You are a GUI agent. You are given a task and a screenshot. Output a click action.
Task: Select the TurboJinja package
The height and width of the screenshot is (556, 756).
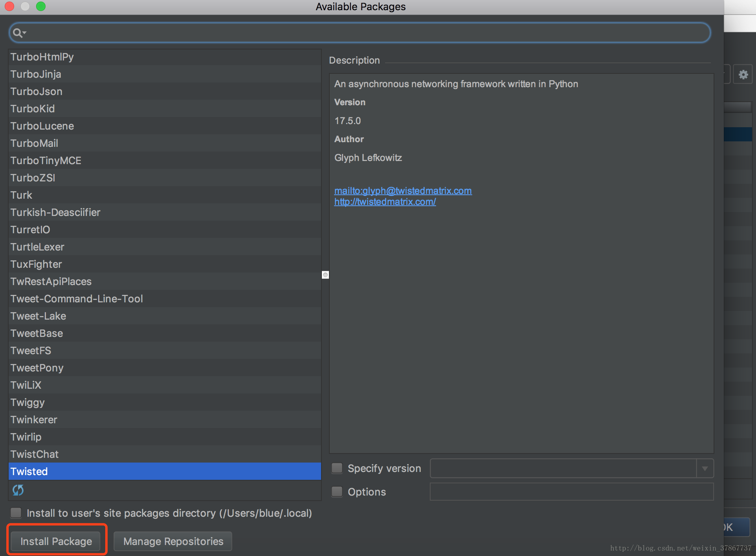165,74
